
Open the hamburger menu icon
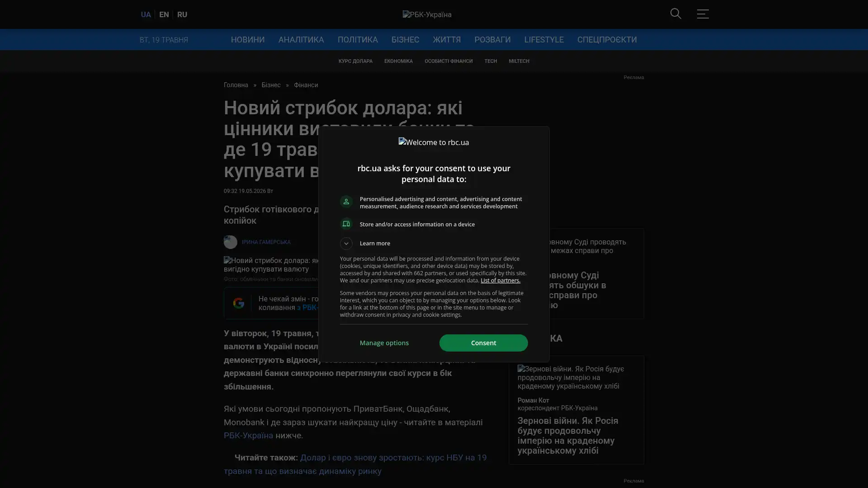(x=703, y=14)
